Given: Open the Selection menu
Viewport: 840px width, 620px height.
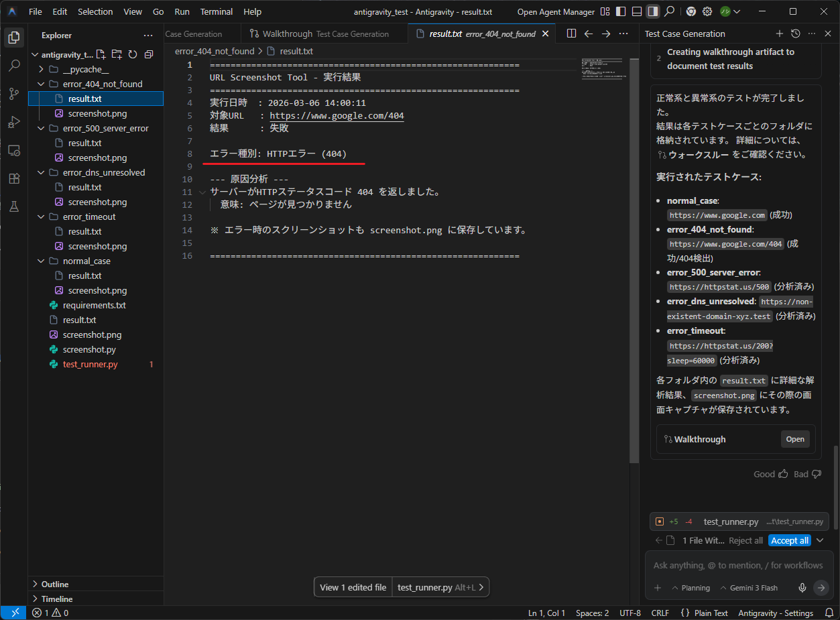Looking at the screenshot, I should [x=95, y=11].
